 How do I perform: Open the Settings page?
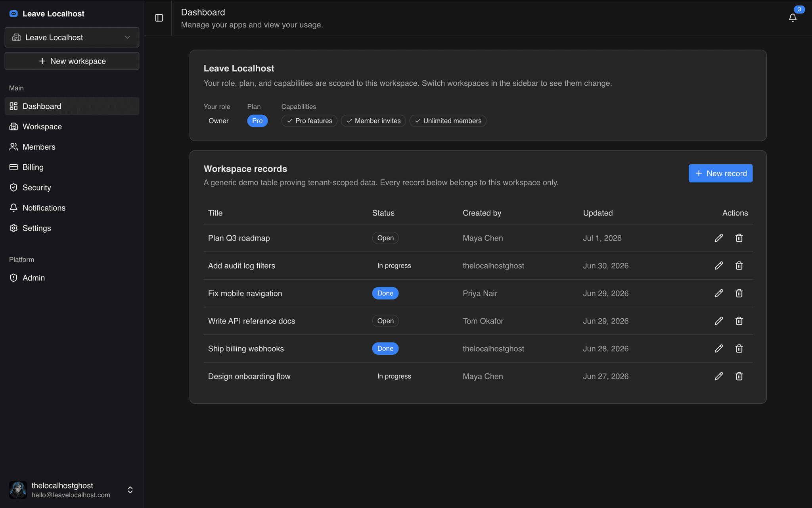(72, 228)
